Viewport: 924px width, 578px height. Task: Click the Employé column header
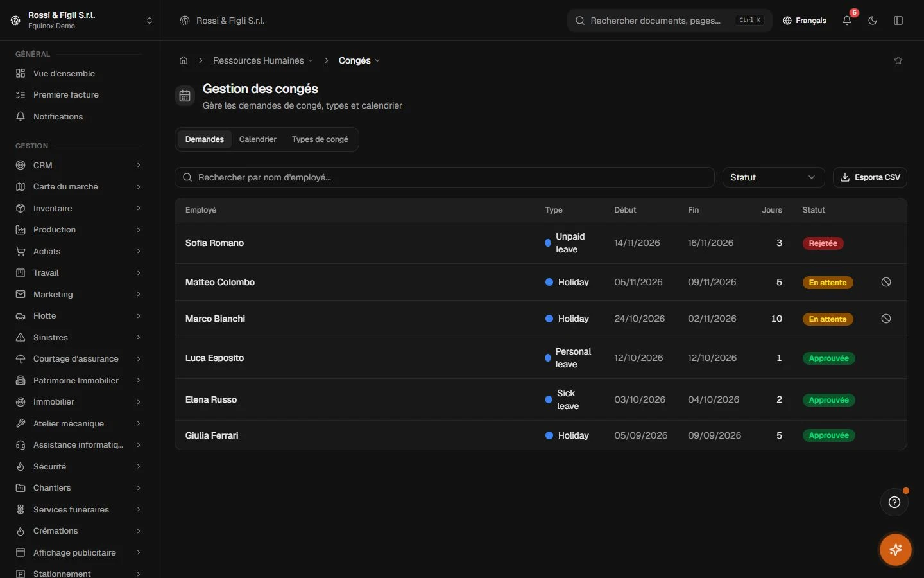pos(201,210)
